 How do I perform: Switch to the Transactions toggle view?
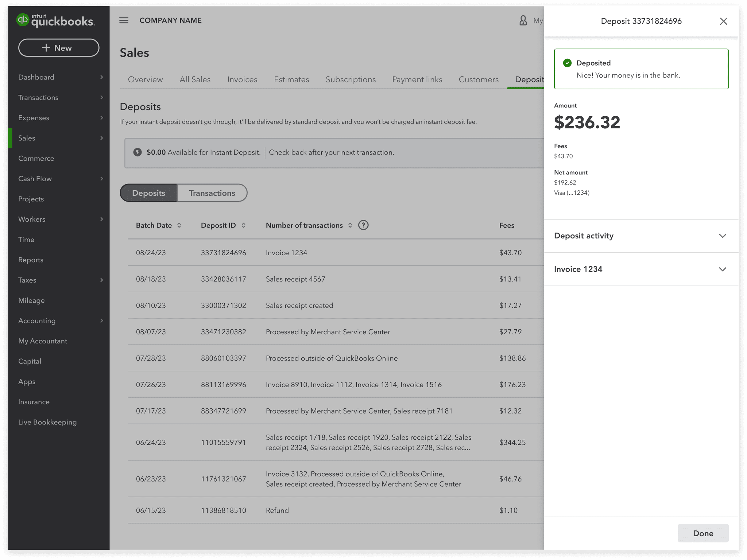pos(212,193)
